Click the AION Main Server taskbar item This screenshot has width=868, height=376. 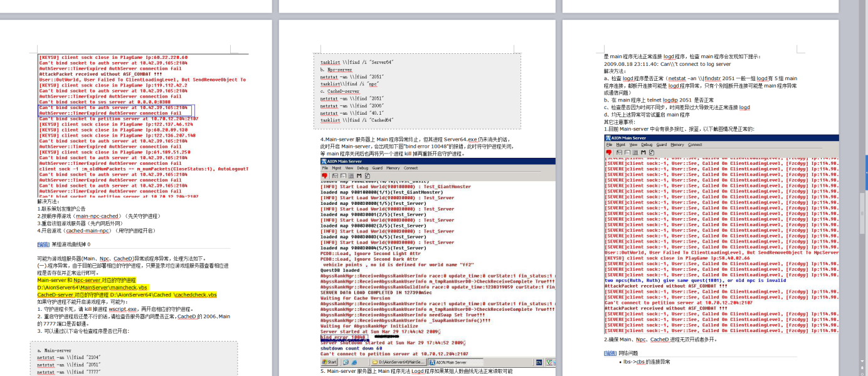tap(448, 362)
